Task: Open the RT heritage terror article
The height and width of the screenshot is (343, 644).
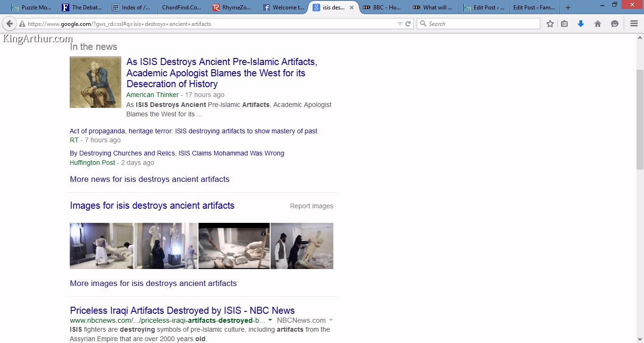Action: [x=193, y=131]
